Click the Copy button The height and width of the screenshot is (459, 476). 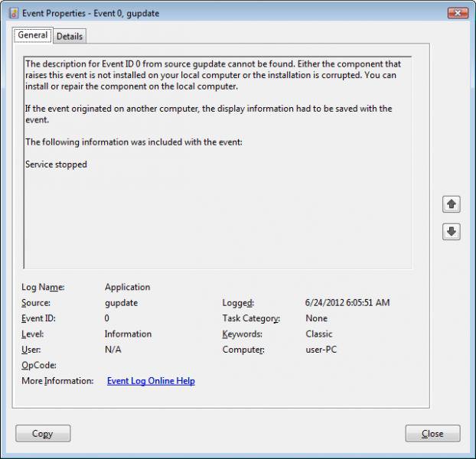coord(43,434)
